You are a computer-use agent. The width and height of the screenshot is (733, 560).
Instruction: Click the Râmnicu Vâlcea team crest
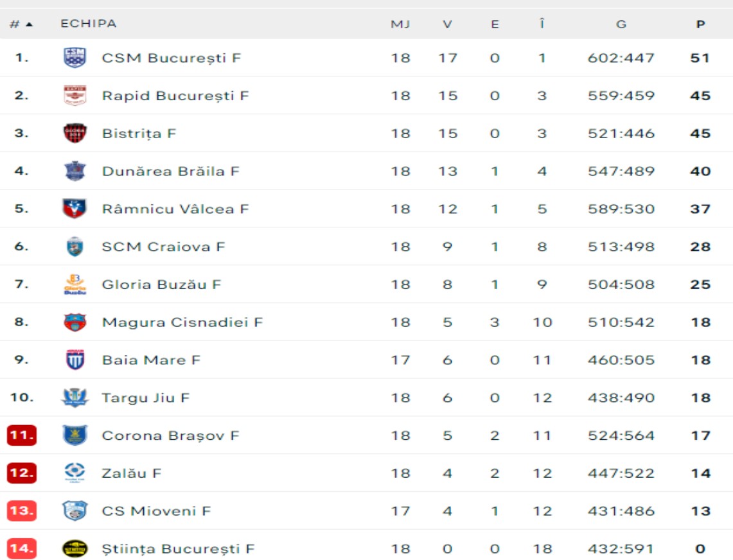pos(75,209)
